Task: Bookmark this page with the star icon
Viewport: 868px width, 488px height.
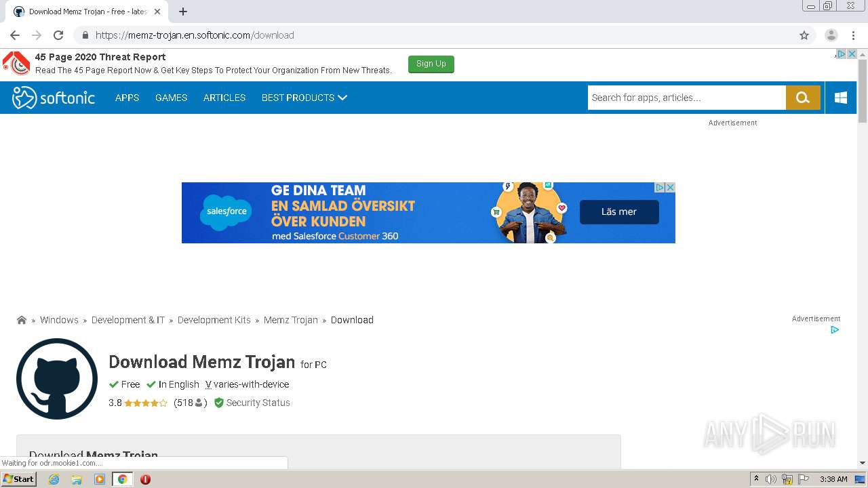Action: click(804, 35)
